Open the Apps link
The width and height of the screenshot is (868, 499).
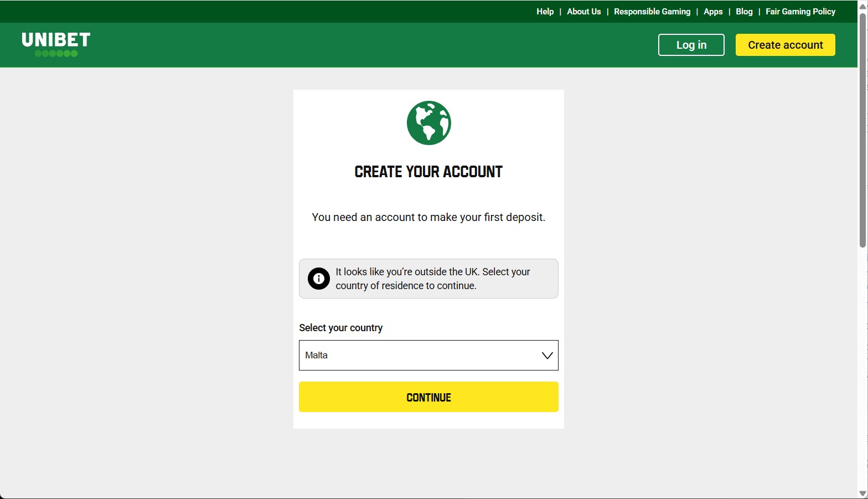(x=713, y=12)
